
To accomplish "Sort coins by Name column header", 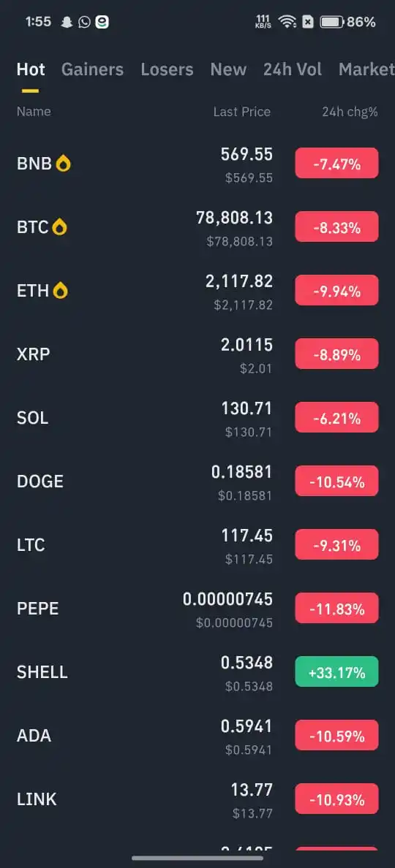I will [x=34, y=112].
